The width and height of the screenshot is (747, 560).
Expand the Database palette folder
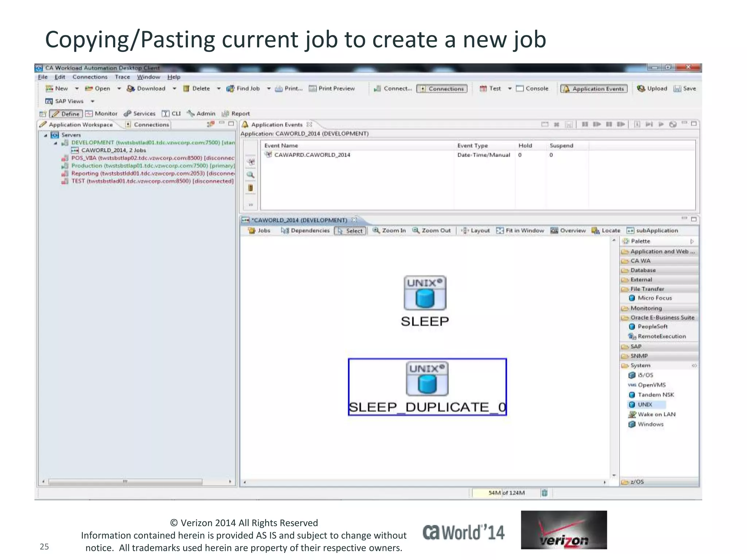659,270
